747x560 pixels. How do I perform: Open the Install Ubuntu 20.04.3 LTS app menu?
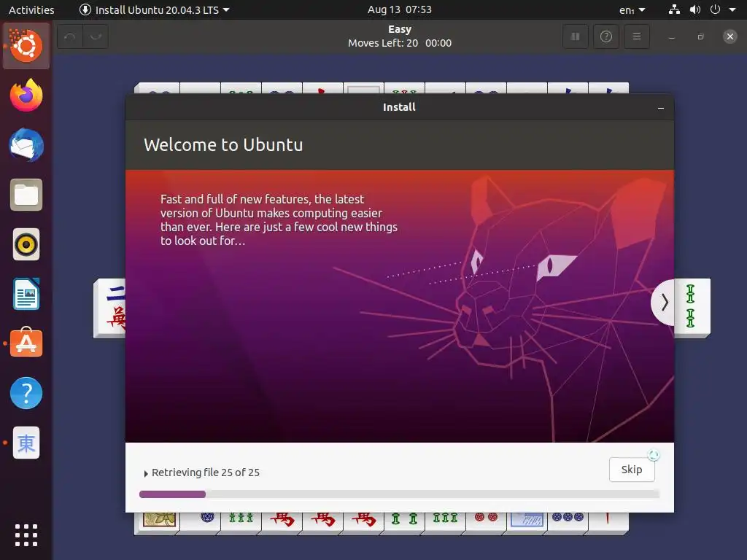154,9
